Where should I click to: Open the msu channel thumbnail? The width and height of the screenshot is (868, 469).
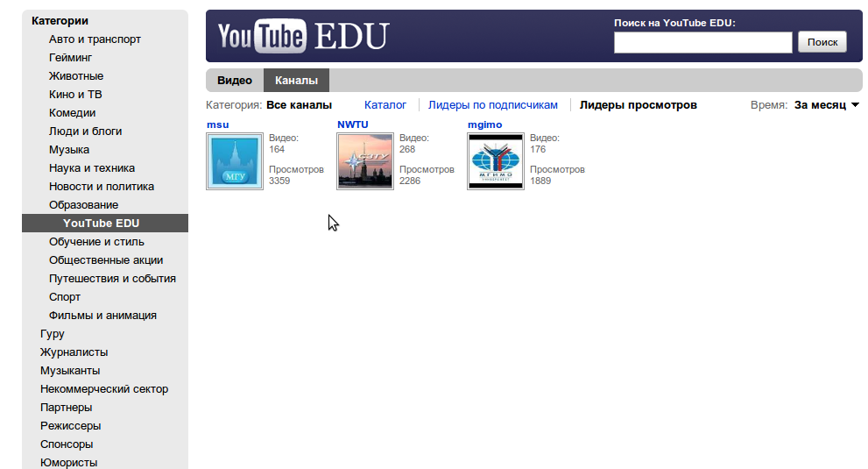(x=235, y=161)
